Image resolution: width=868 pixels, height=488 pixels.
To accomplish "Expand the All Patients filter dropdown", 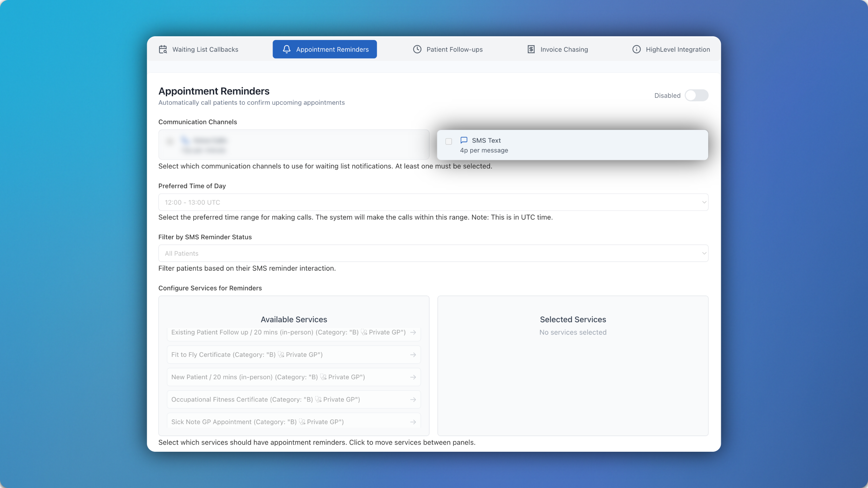I will [x=433, y=253].
